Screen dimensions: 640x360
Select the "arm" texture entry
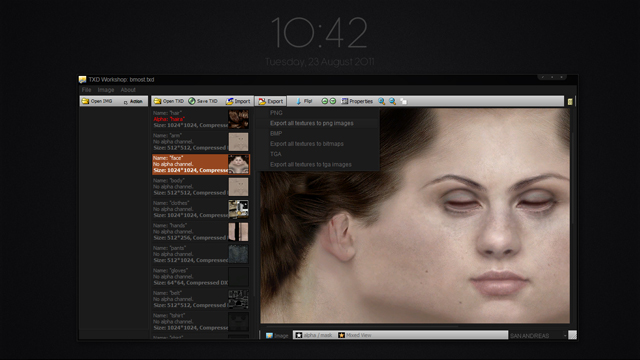[200, 142]
